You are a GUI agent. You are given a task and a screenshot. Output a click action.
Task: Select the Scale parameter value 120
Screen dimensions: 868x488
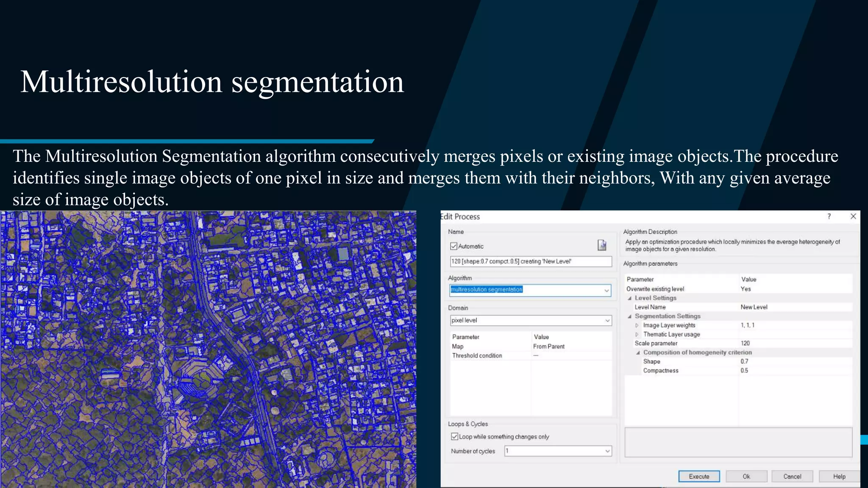tap(745, 343)
